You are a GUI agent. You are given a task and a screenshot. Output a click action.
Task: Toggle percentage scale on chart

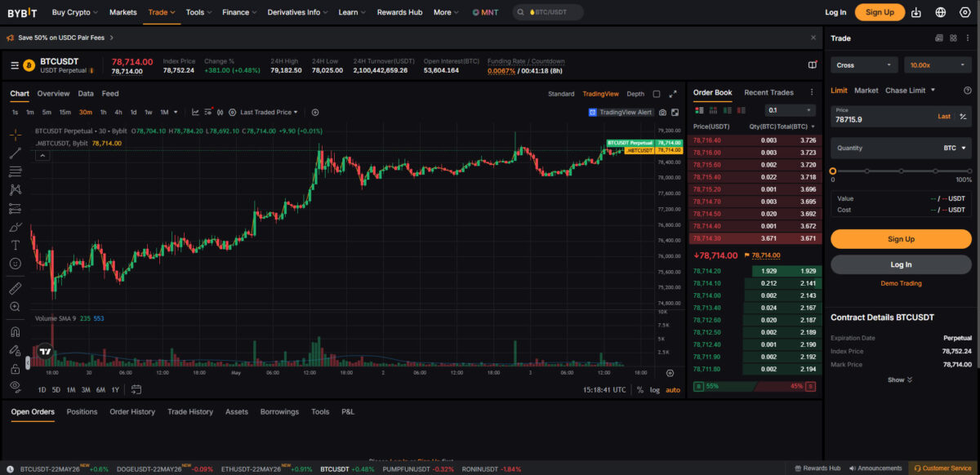(x=640, y=390)
